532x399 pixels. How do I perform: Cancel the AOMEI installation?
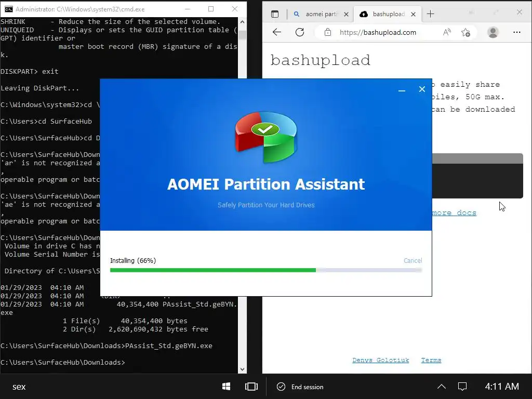point(413,261)
